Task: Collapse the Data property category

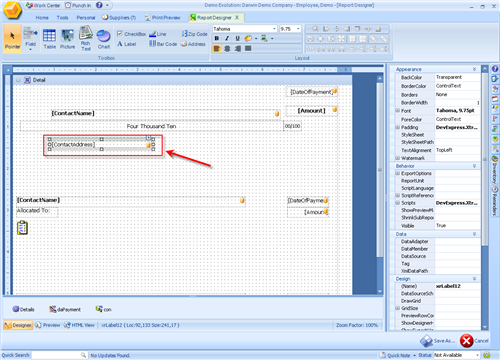Action: point(474,234)
